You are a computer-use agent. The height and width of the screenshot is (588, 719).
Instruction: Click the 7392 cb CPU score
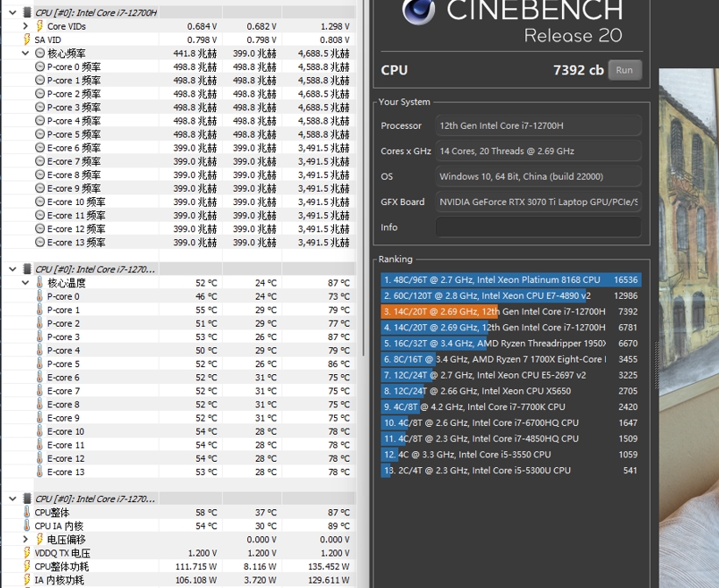tap(578, 70)
